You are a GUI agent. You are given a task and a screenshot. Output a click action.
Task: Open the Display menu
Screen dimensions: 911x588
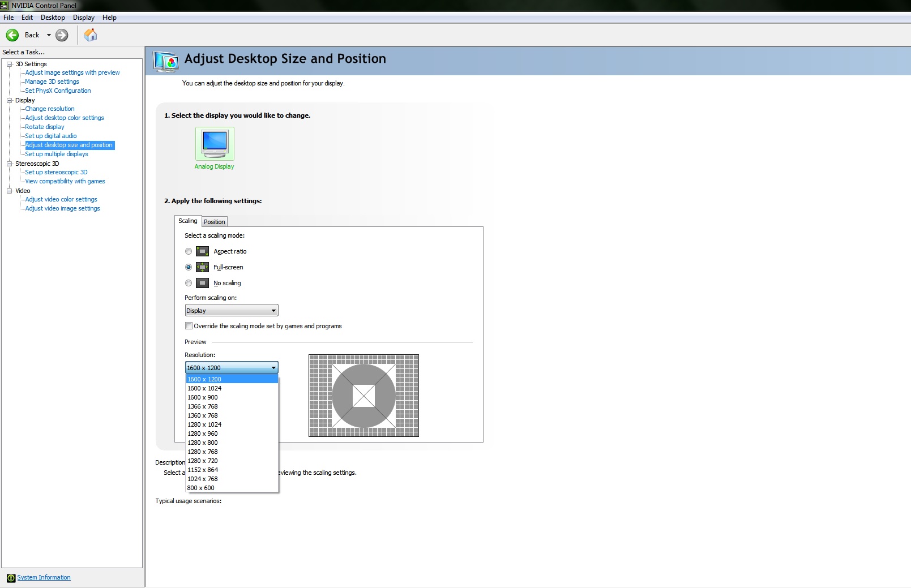84,18
